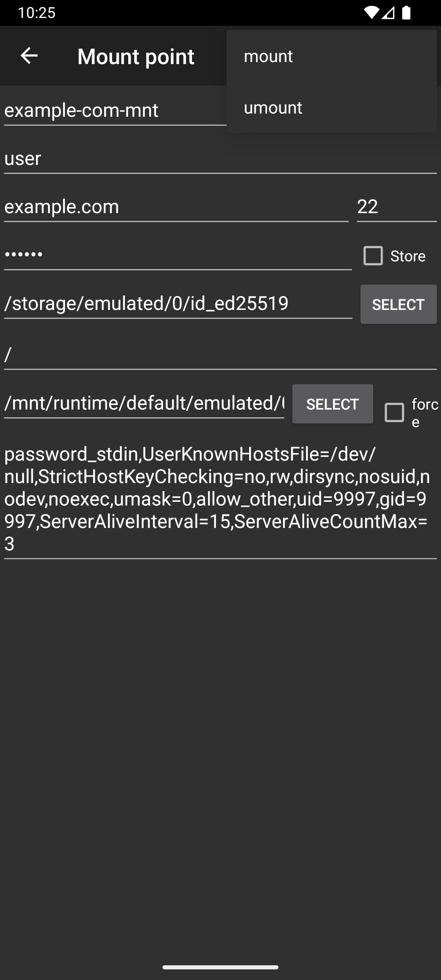Tap the bottom navigation home handle

(x=220, y=967)
